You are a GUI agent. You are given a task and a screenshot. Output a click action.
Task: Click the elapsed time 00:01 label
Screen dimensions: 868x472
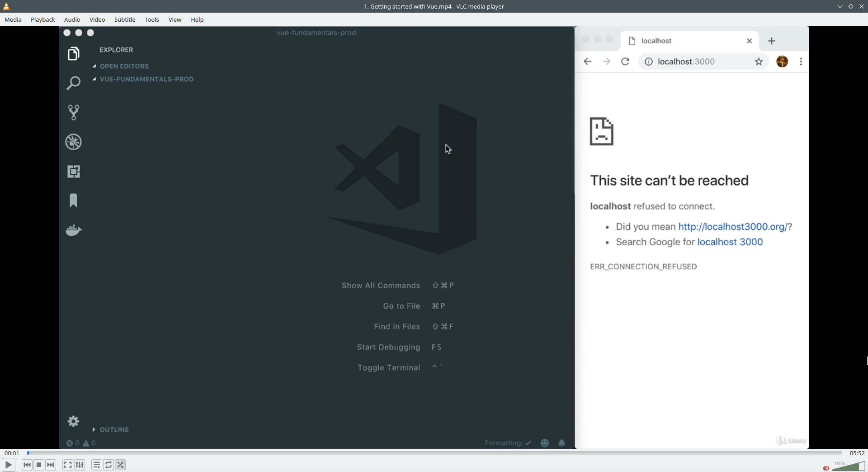12,453
